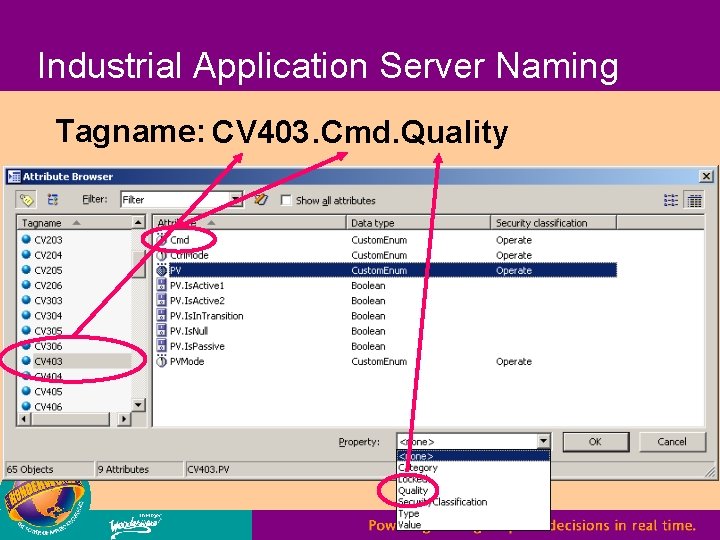Click the CV303 blue sphere icon
The image size is (720, 540).
(26, 300)
